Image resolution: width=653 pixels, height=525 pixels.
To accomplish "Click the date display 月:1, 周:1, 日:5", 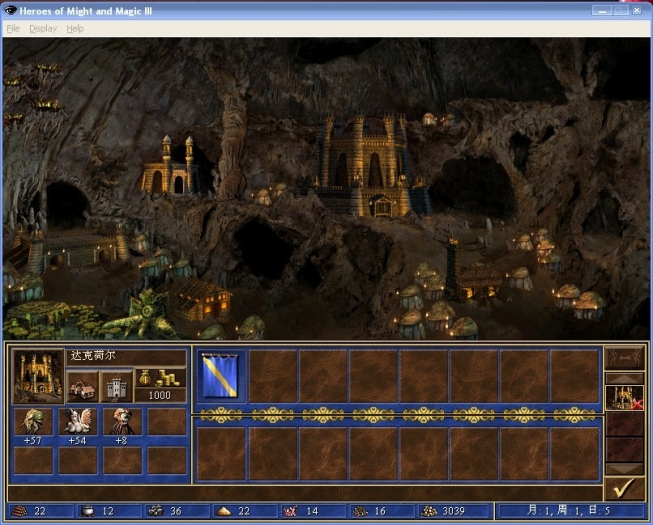I will pyautogui.click(x=569, y=511).
